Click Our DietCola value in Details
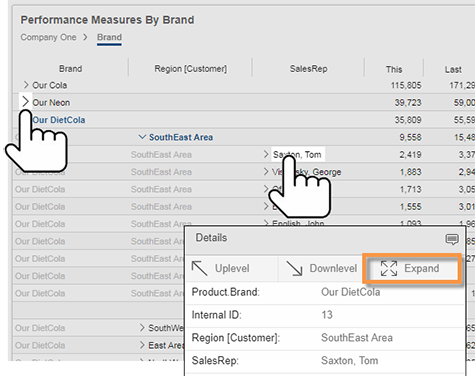The height and width of the screenshot is (376, 475). point(351,292)
